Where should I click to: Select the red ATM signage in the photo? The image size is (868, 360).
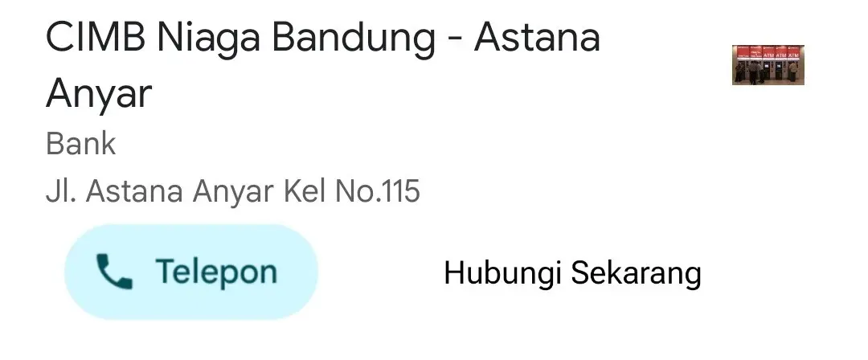[x=768, y=53]
